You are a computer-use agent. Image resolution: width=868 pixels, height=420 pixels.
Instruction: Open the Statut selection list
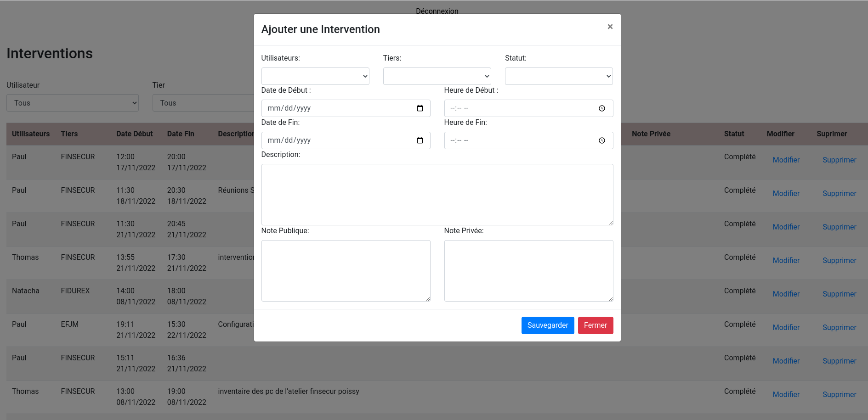coord(558,76)
